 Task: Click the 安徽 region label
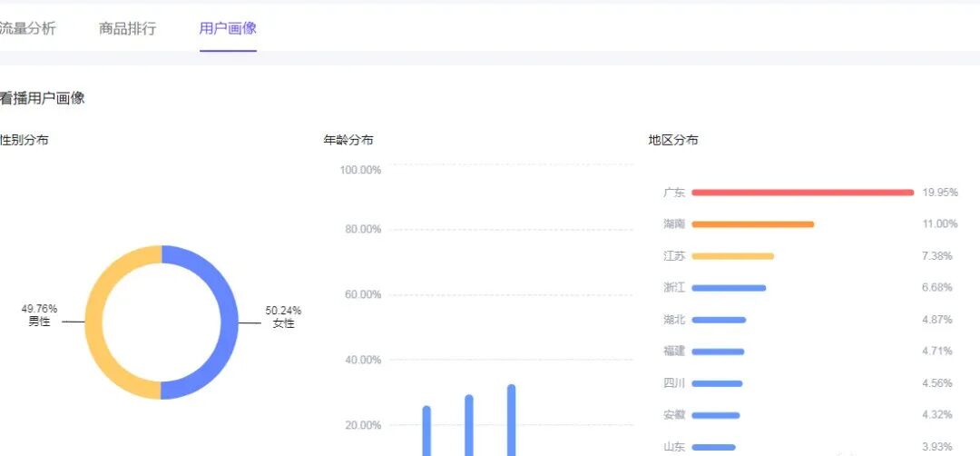[x=674, y=415]
